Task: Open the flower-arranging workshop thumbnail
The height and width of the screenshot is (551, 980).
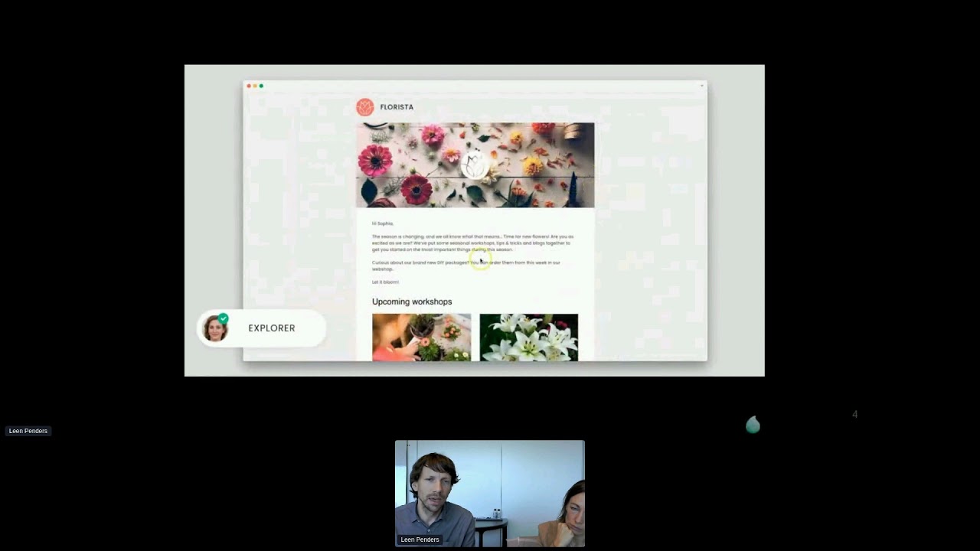Action: click(422, 337)
